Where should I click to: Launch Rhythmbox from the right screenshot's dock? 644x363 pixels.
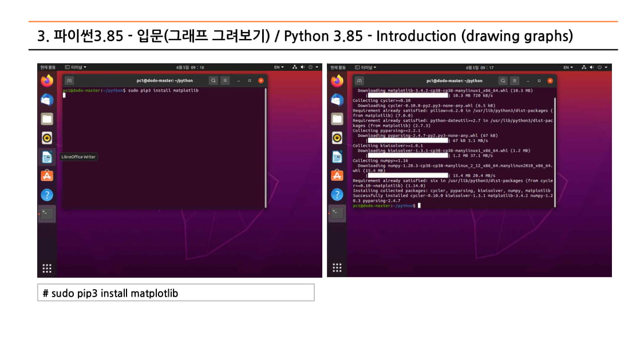pyautogui.click(x=337, y=138)
